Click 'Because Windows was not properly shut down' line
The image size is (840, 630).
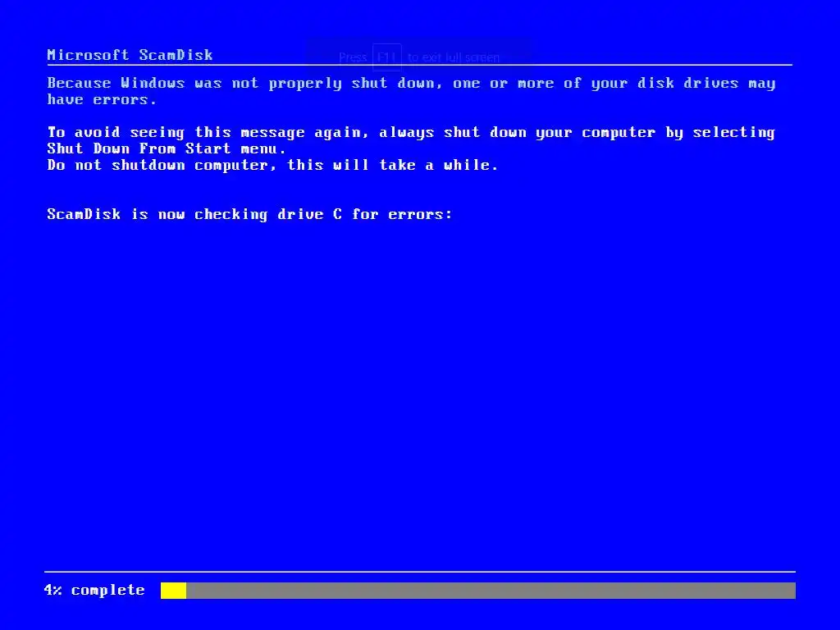click(x=412, y=84)
